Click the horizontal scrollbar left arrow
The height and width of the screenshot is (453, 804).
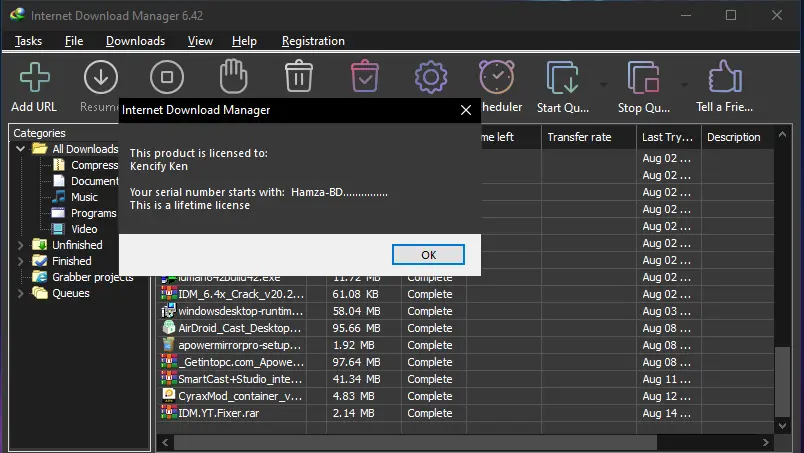(x=165, y=442)
